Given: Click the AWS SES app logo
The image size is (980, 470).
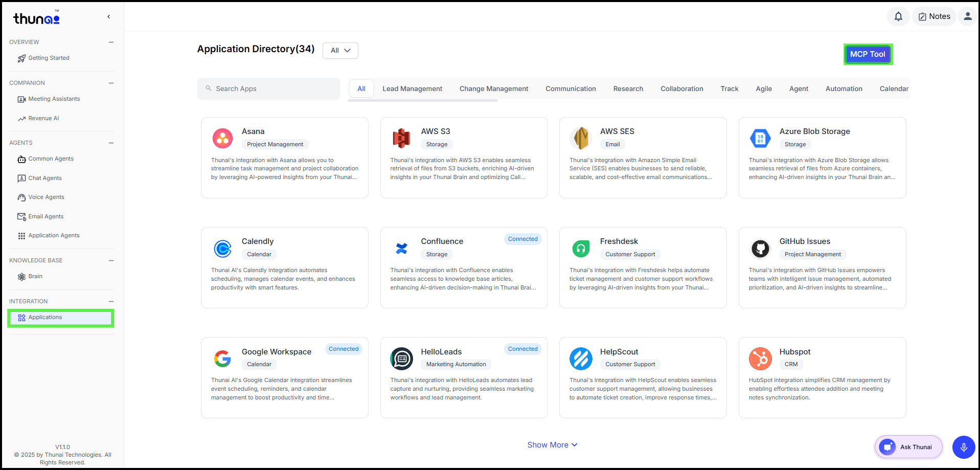Looking at the screenshot, I should [x=581, y=138].
